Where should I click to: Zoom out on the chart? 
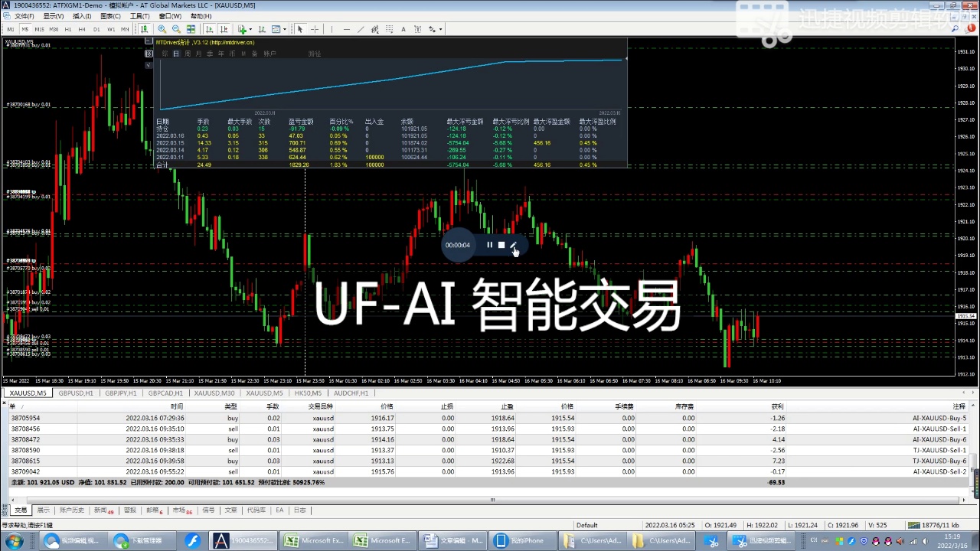[x=176, y=29]
